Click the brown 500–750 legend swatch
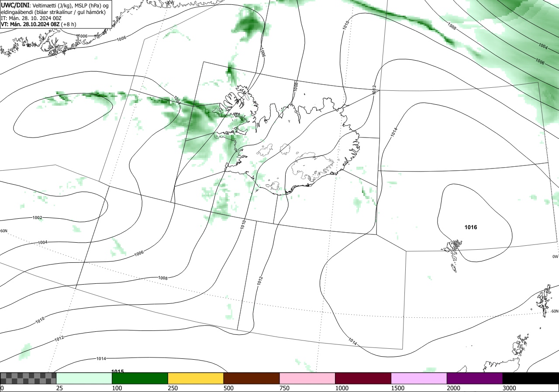 pyautogui.click(x=252, y=378)
